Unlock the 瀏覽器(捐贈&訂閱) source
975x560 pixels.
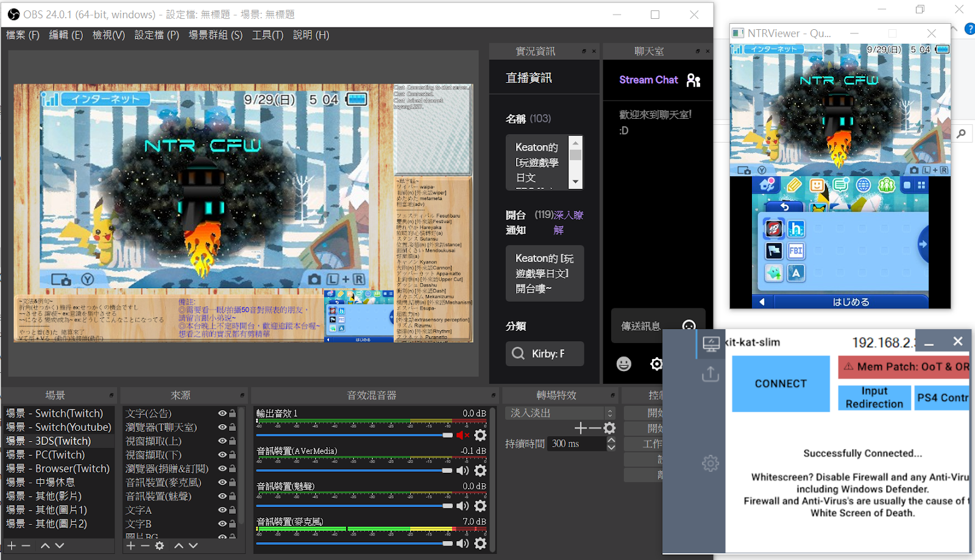click(x=232, y=469)
